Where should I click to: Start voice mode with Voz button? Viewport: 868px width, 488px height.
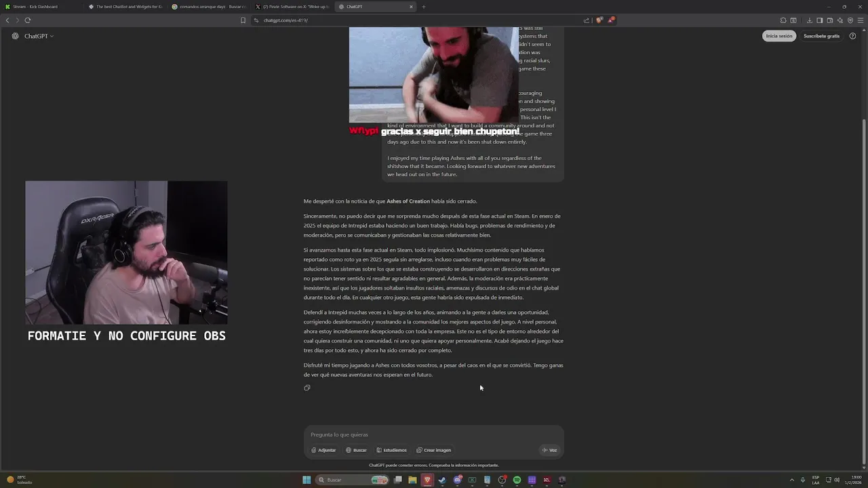point(549,450)
